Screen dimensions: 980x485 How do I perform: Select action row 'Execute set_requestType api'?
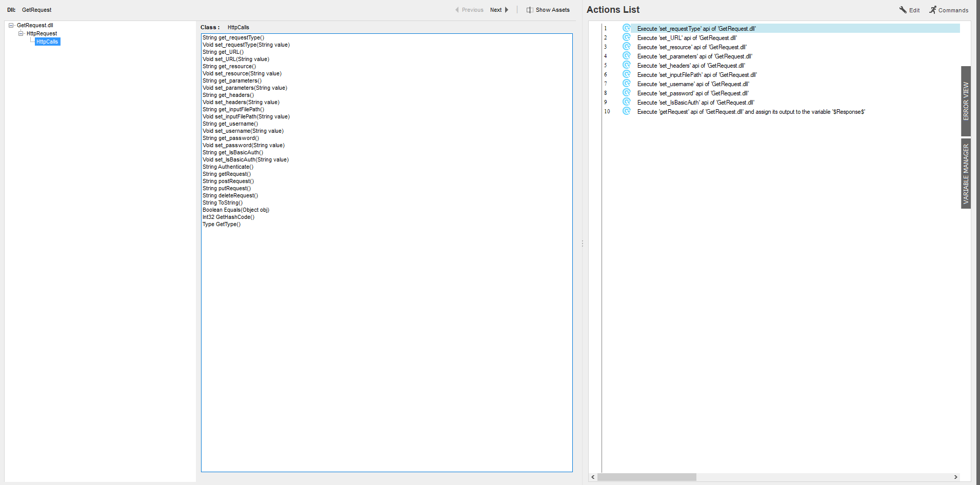pyautogui.click(x=781, y=28)
